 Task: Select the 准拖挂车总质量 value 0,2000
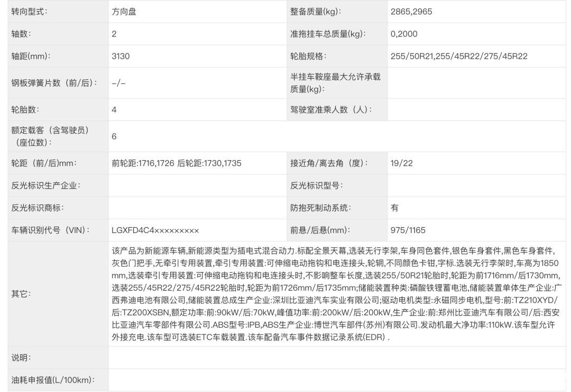coord(404,34)
